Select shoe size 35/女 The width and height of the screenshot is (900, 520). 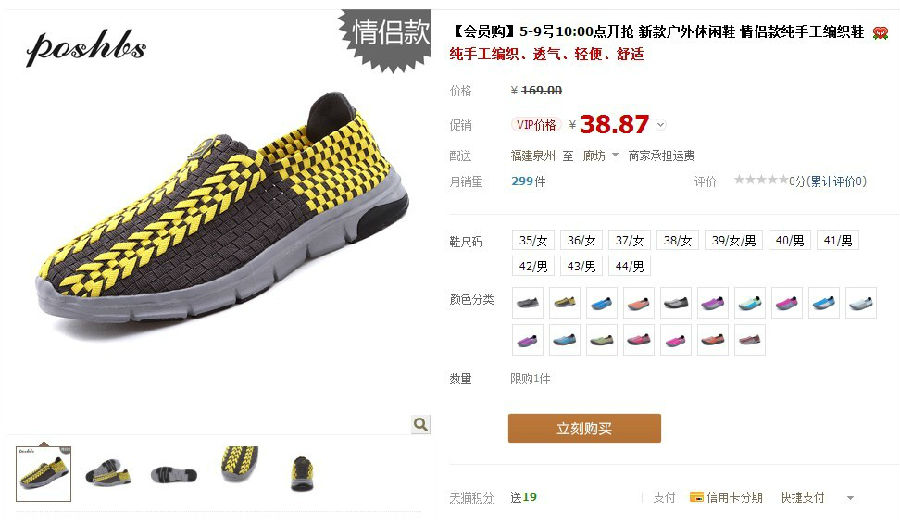click(x=533, y=240)
